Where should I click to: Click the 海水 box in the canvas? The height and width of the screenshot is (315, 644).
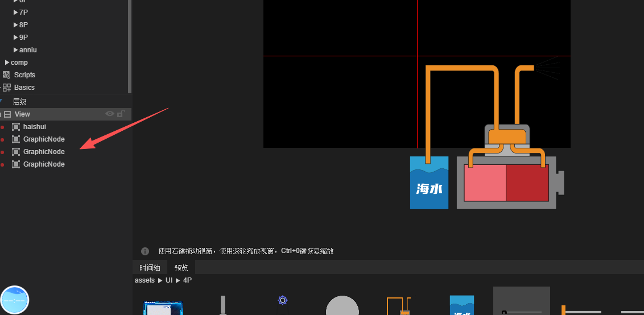coord(429,183)
